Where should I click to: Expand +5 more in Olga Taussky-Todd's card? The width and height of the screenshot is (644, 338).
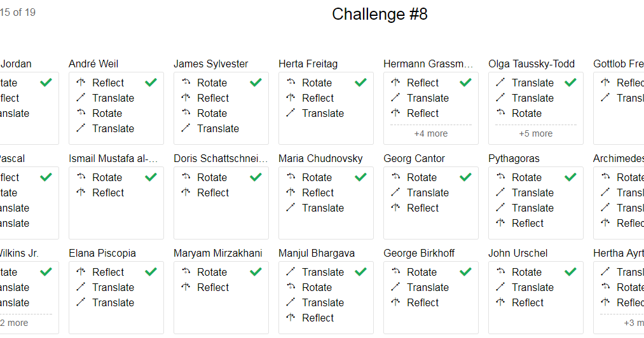click(x=535, y=133)
